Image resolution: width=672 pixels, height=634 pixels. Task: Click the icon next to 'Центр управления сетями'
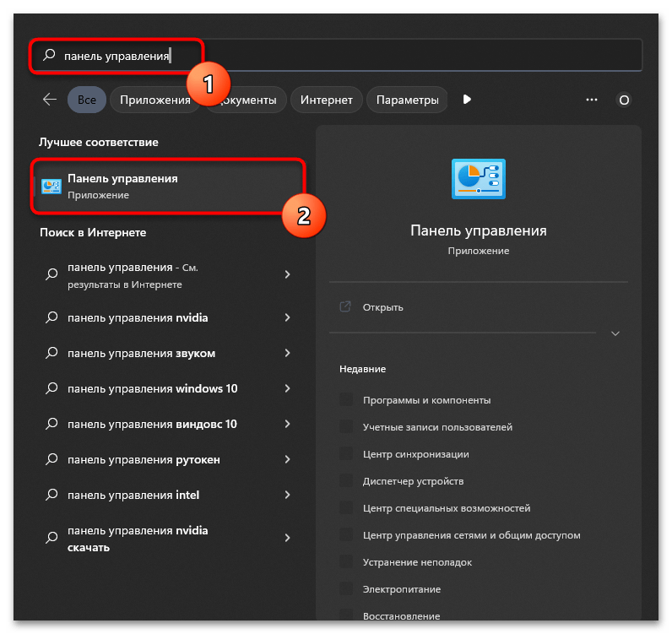tap(346, 534)
